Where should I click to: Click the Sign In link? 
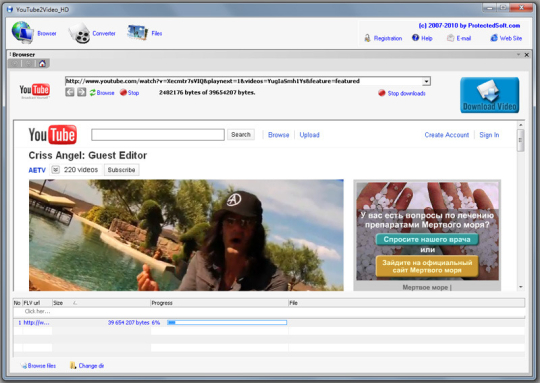(489, 135)
